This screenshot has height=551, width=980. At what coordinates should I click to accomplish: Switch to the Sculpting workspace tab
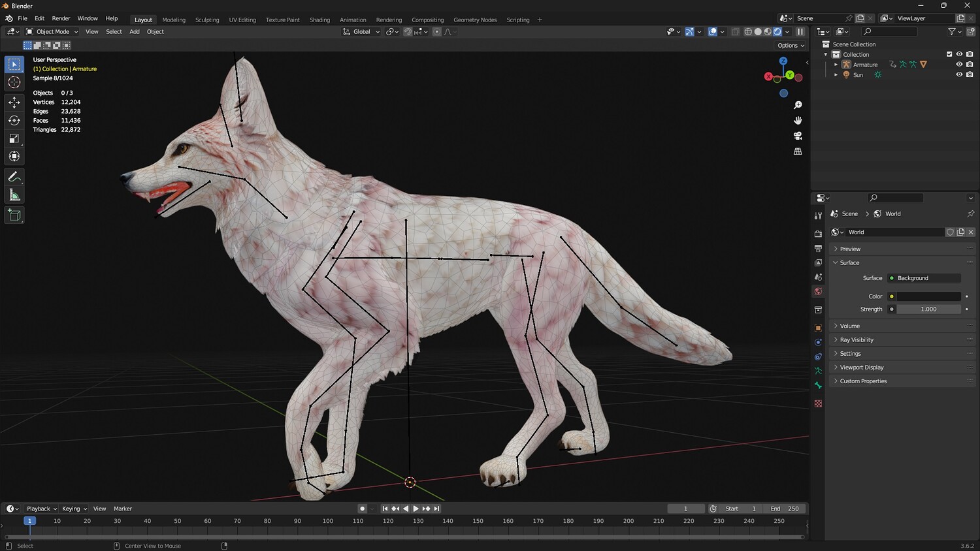(x=207, y=20)
